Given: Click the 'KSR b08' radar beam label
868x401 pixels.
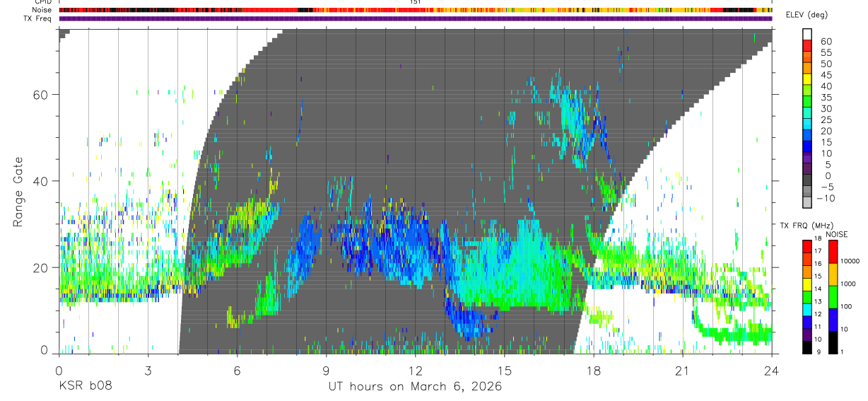Looking at the screenshot, I should tap(85, 387).
